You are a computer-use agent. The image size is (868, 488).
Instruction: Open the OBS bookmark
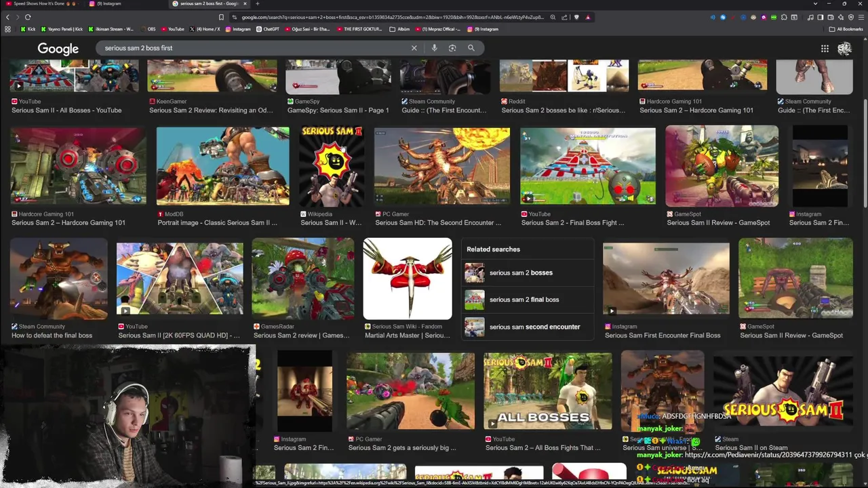point(147,29)
